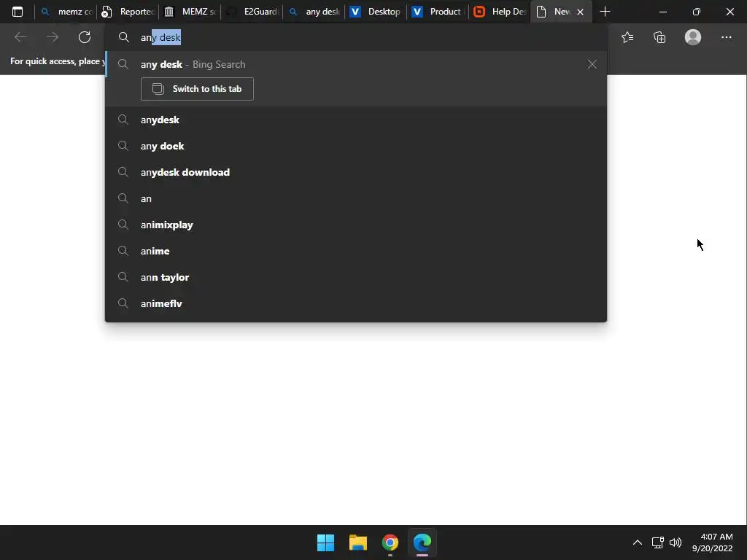The image size is (747, 560).
Task: Select the 'animixplay' suggestion
Action: 356,225
